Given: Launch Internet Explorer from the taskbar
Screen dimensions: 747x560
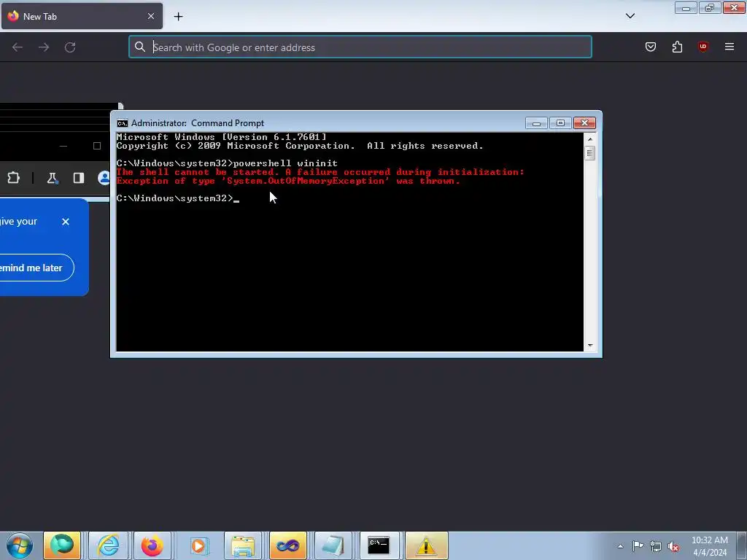Looking at the screenshot, I should (108, 545).
